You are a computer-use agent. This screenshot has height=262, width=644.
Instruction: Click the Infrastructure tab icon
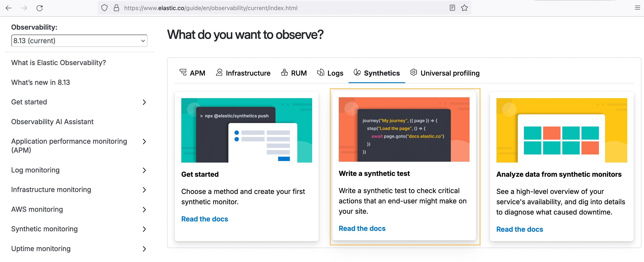[219, 73]
